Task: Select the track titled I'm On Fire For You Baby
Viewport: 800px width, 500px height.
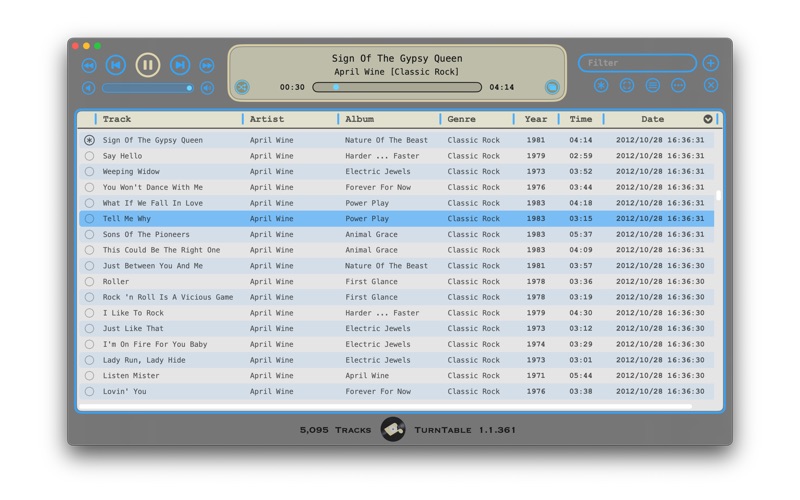Action: 155,344
